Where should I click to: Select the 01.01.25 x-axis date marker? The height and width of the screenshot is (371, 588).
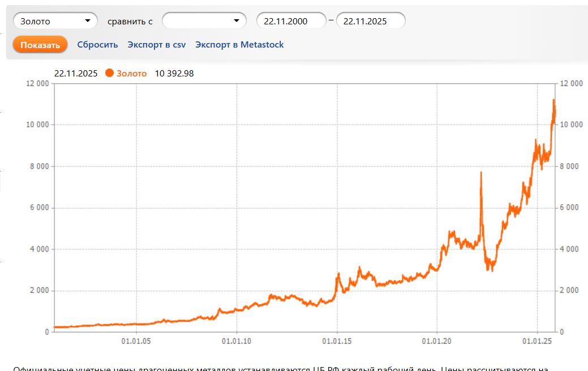538,341
